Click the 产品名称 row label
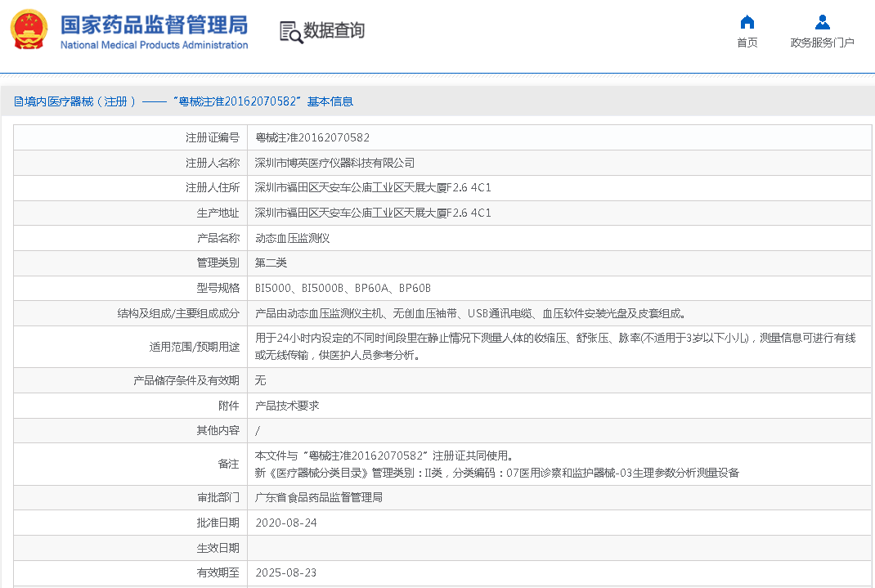Screen dimensions: 875x588 (x=218, y=238)
